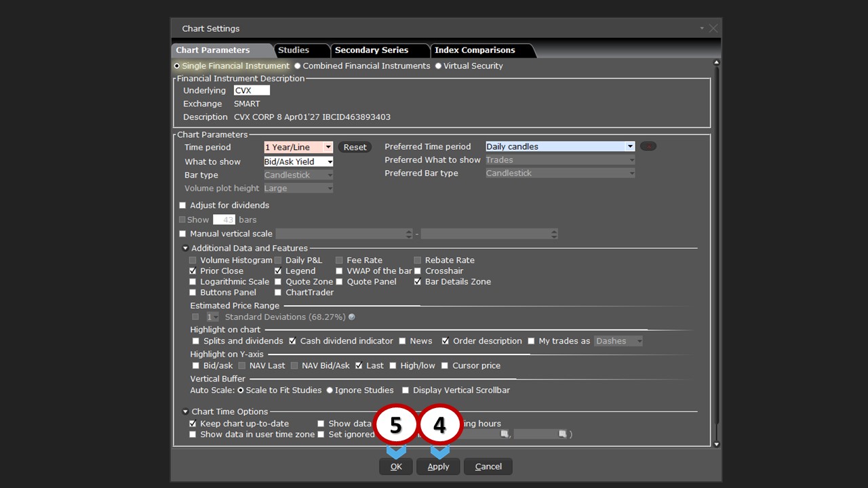Click second time editor icon under Chart Time Options
Screen dimensions: 868x488
(x=561, y=434)
